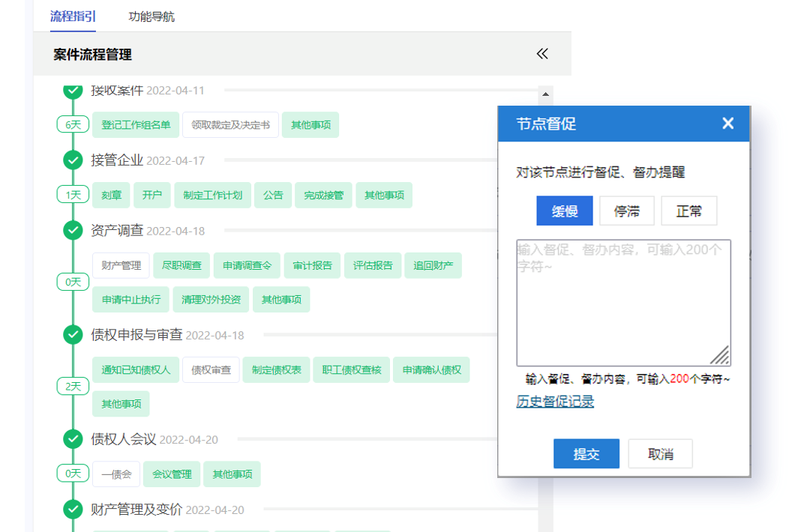Select the 正常 status option
The height and width of the screenshot is (532, 795).
coord(688,211)
